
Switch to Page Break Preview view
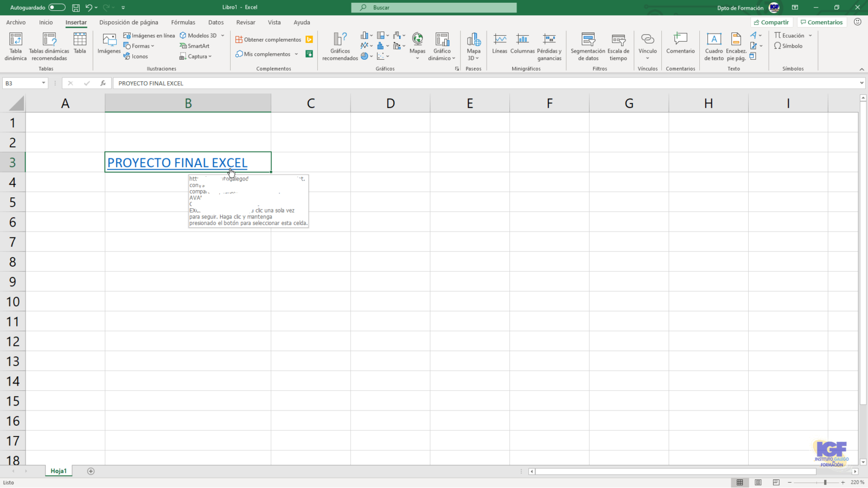(776, 482)
